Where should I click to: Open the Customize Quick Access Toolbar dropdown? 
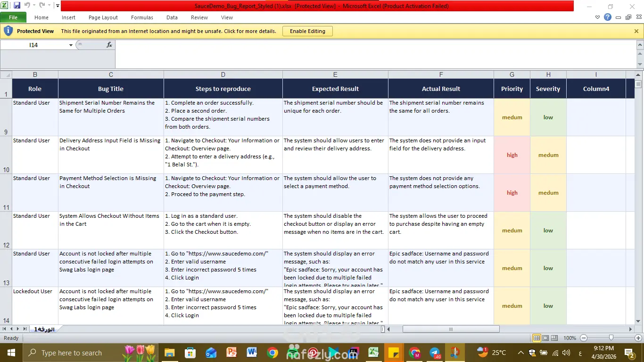tap(58, 6)
